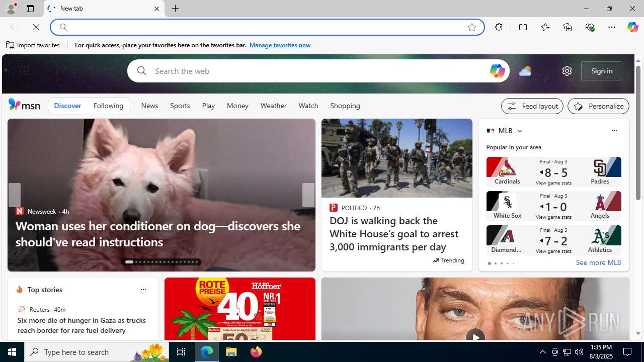644x362 pixels.
Task: Open Diamondbacks vs Athletics game stats
Action: pyautogui.click(x=553, y=240)
